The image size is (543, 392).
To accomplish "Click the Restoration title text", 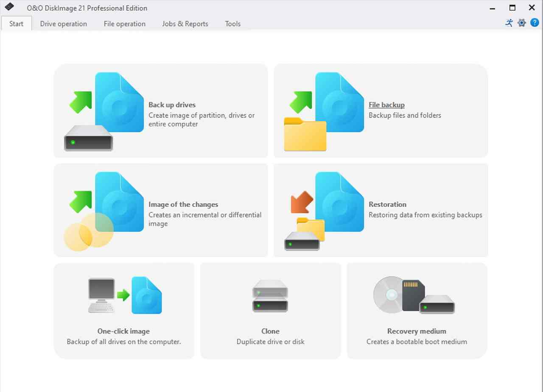I will [387, 204].
